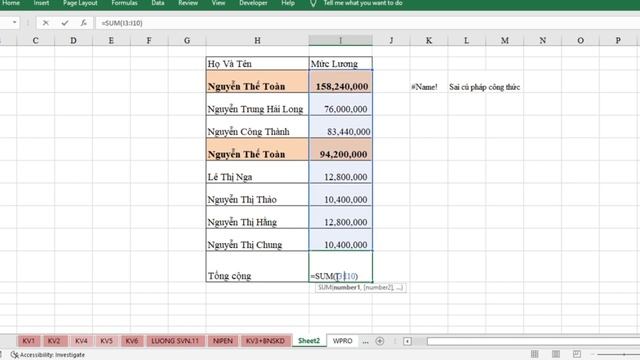Add new sheet with plus icon
The height and width of the screenshot is (360, 640).
tap(380, 341)
